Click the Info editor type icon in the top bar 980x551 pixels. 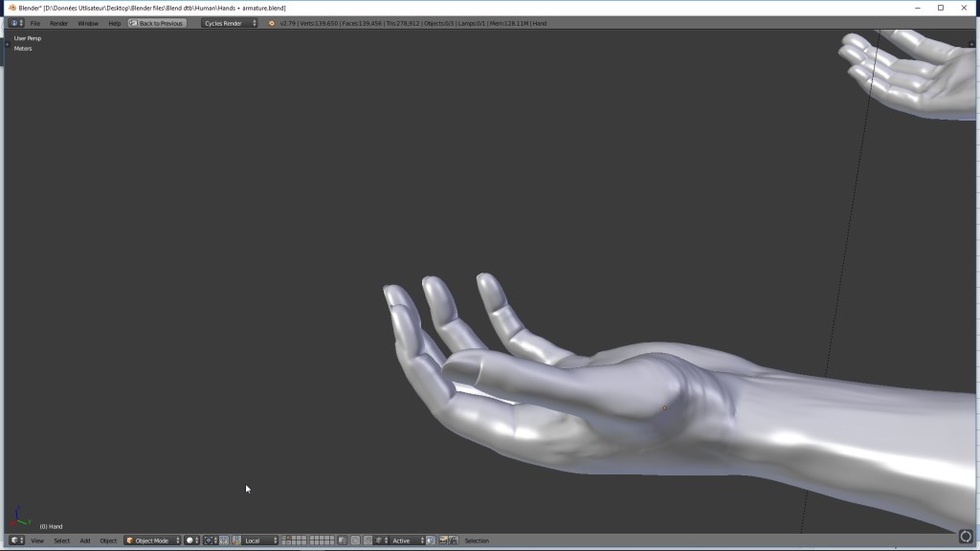[x=16, y=23]
